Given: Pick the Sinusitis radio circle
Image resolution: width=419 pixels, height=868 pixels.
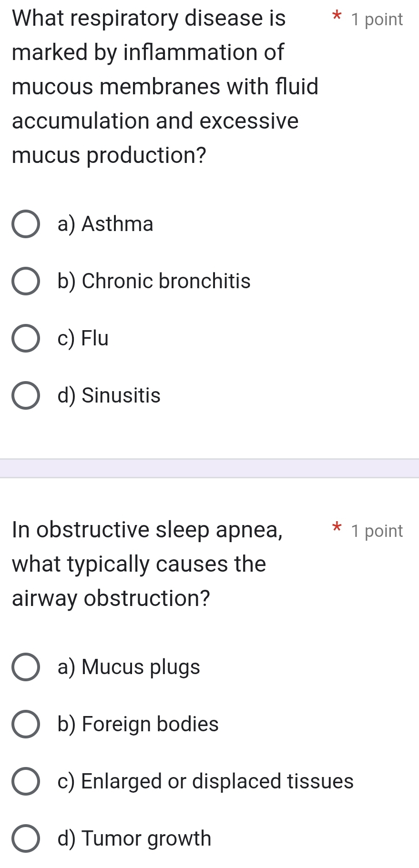Looking at the screenshot, I should coord(26,395).
